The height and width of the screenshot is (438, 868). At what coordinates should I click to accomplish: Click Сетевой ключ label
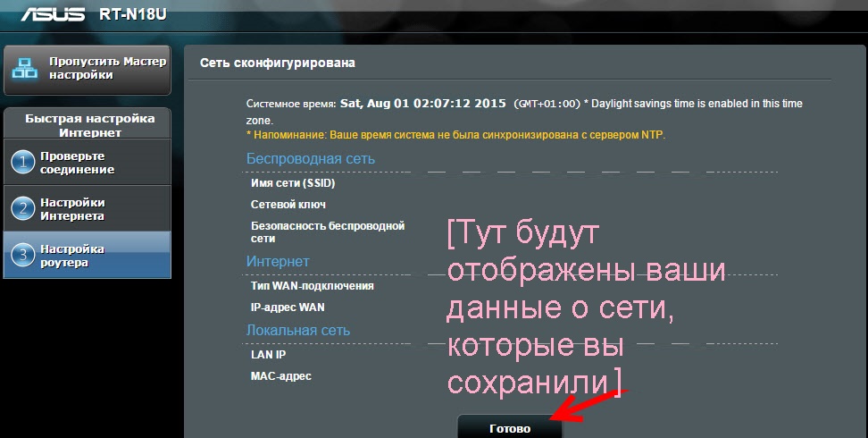click(x=288, y=205)
